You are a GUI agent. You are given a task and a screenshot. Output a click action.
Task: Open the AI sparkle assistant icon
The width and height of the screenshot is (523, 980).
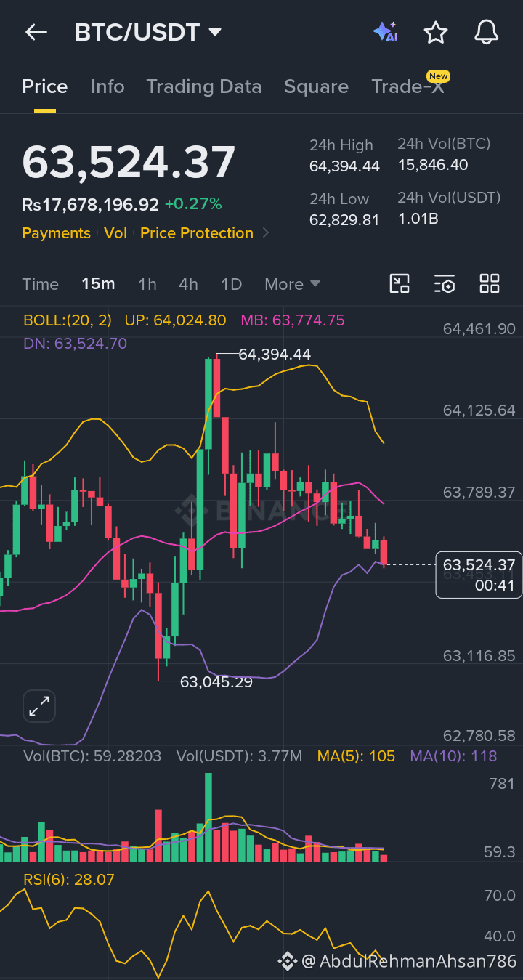385,32
